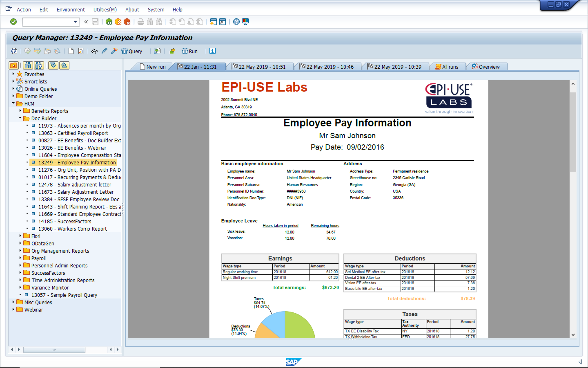The height and width of the screenshot is (368, 588).
Task: Collapse the Doc Builder folder
Action: tap(20, 118)
